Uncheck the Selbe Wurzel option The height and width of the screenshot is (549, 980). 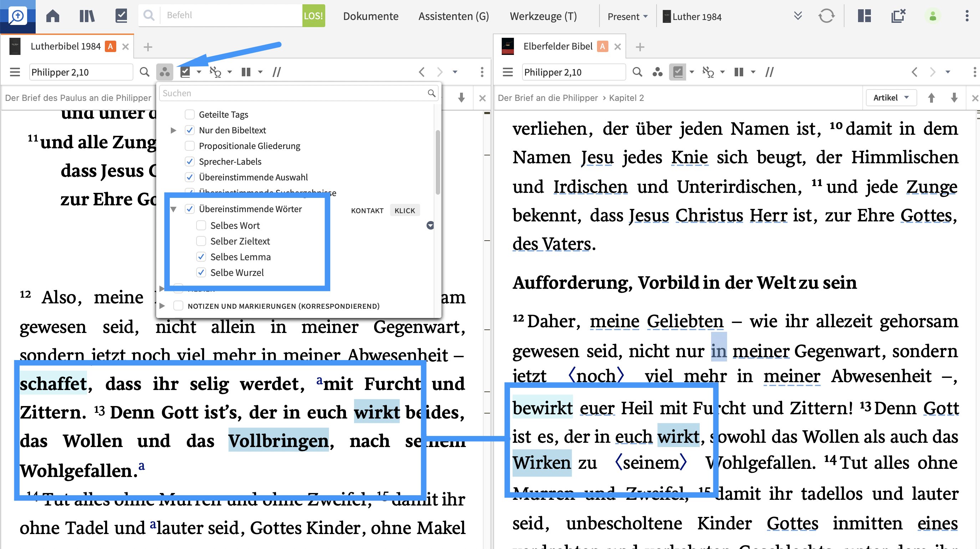point(201,273)
